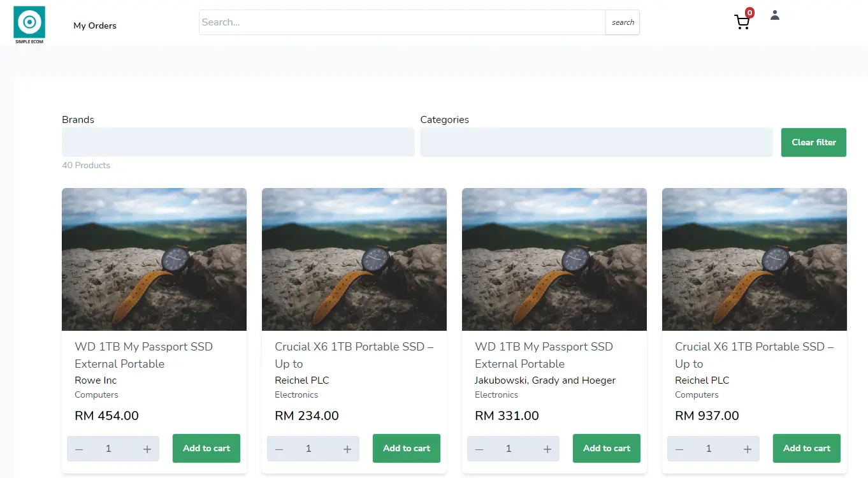Image resolution: width=868 pixels, height=478 pixels.
Task: Increase quantity for Rowe Inc WD SSD
Action: (147, 449)
